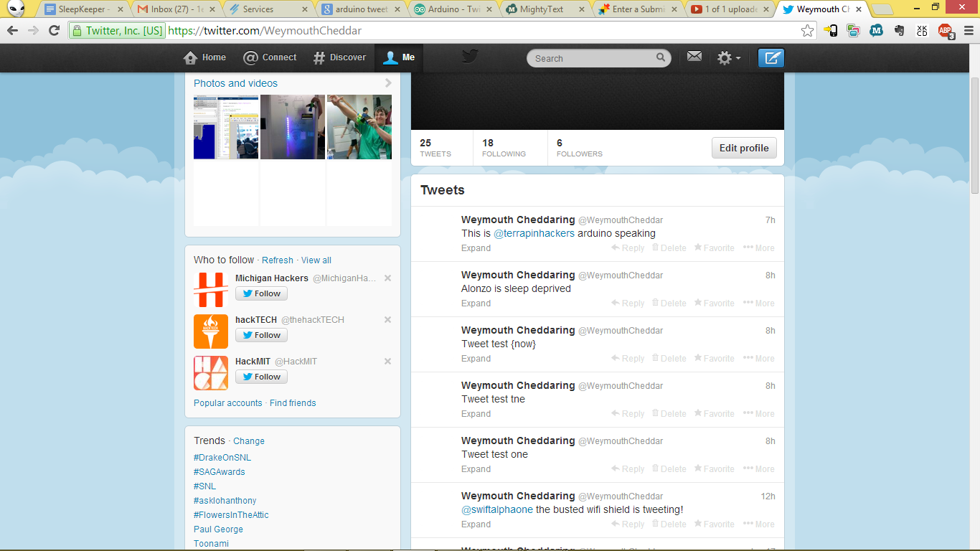Click the address bar URL
The height and width of the screenshot is (551, 980).
(265, 31)
